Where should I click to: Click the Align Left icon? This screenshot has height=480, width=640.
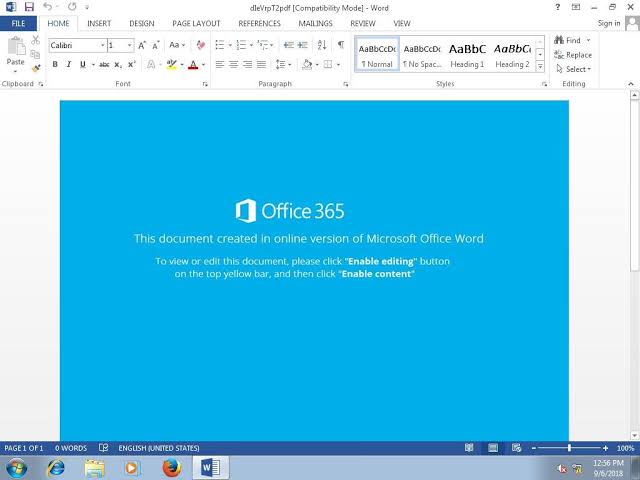pyautogui.click(x=220, y=64)
